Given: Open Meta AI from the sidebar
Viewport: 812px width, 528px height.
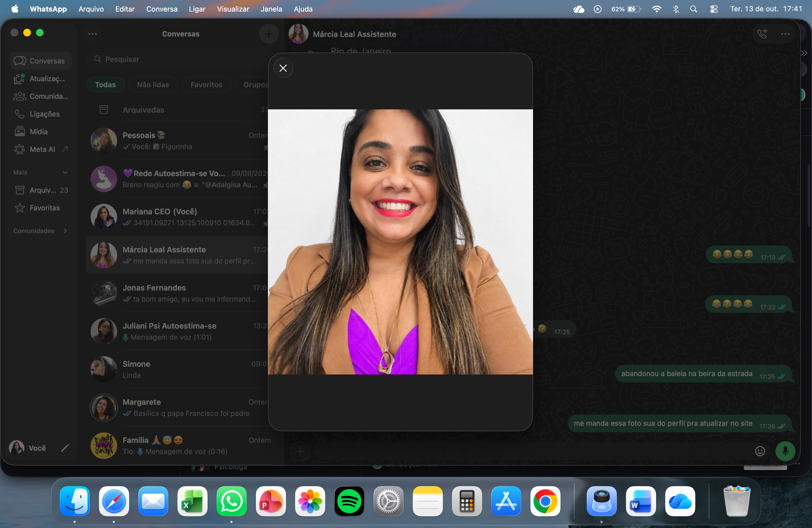Looking at the screenshot, I should tap(41, 149).
